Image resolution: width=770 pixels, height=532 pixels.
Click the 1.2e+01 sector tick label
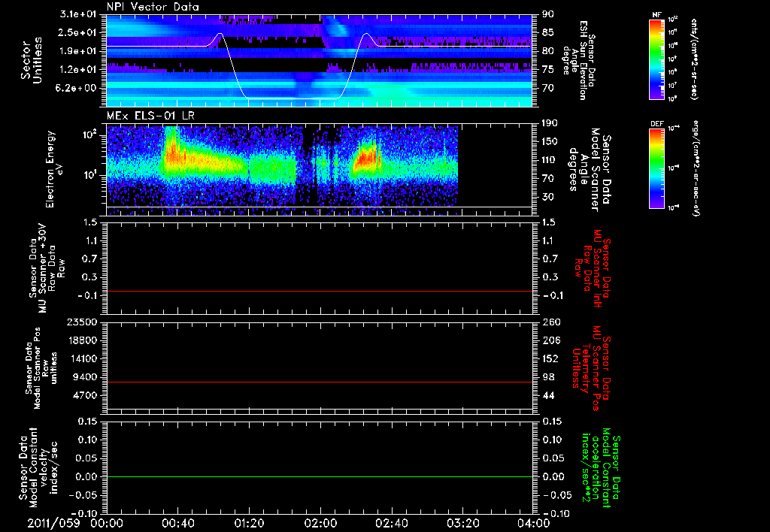pos(79,69)
